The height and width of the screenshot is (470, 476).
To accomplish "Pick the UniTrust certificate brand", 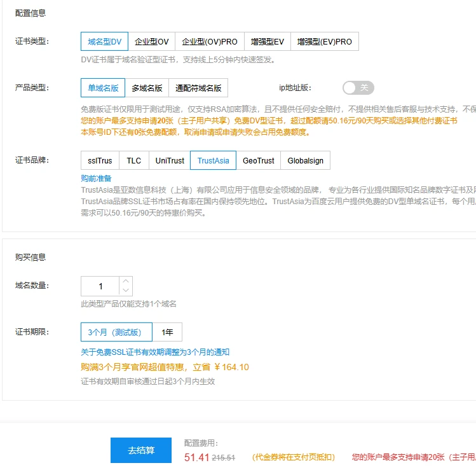I will (x=170, y=160).
